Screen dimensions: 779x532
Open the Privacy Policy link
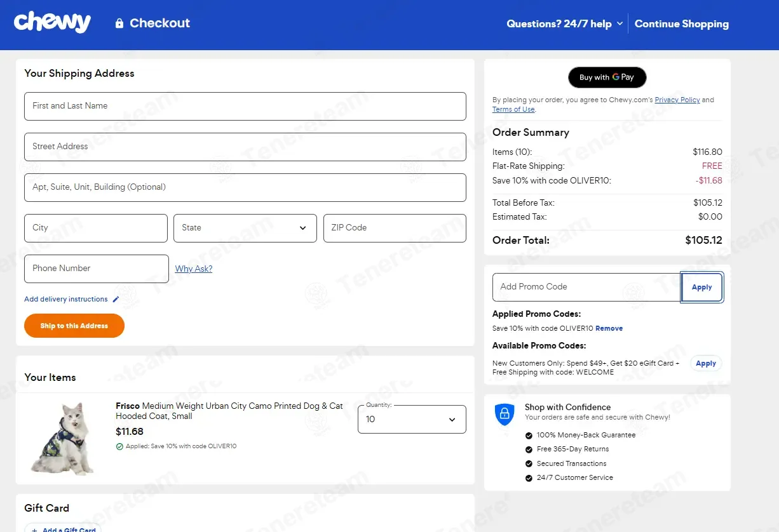tap(677, 100)
